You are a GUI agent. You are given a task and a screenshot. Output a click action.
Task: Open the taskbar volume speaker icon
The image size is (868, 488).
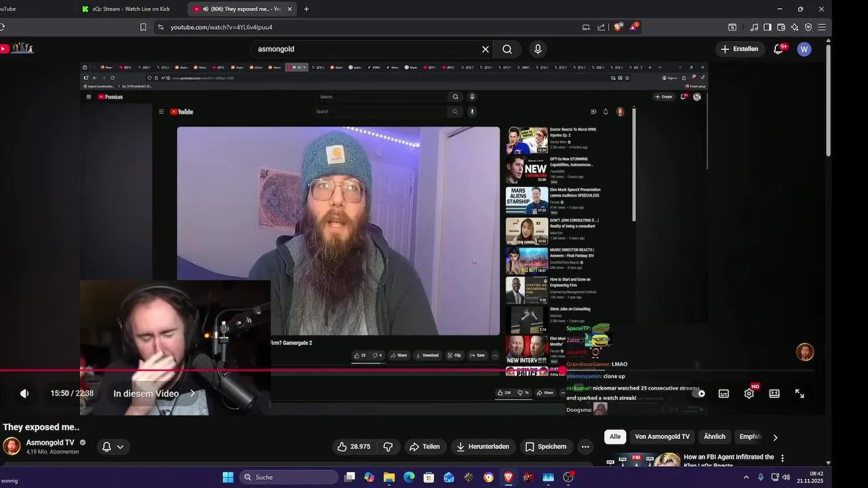coord(787,477)
